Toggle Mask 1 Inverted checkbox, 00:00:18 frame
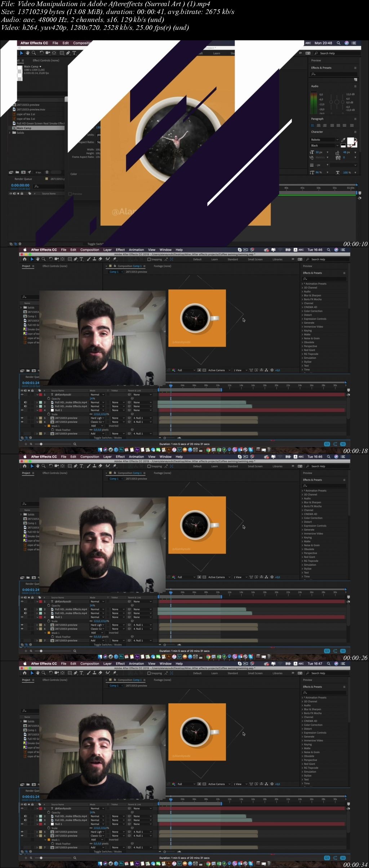This screenshot has width=369, height=868. (107, 426)
